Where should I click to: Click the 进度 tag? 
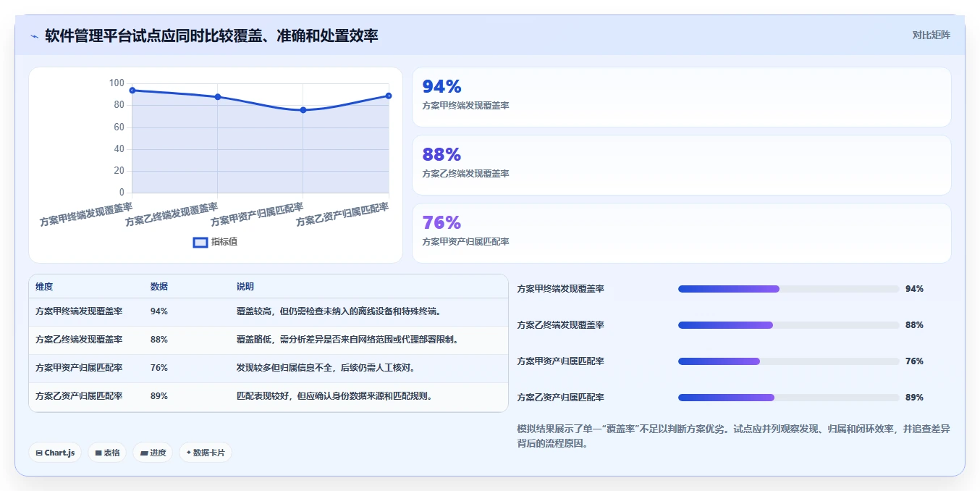tap(153, 453)
